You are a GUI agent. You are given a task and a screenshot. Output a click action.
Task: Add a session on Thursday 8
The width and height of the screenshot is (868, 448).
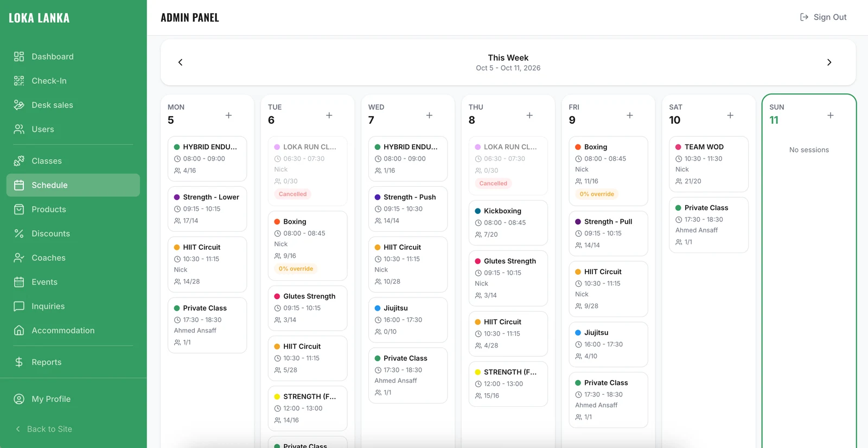click(x=529, y=115)
